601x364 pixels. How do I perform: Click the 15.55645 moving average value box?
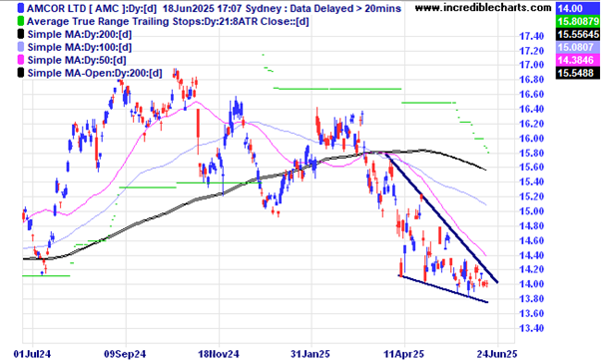pyautogui.click(x=578, y=35)
